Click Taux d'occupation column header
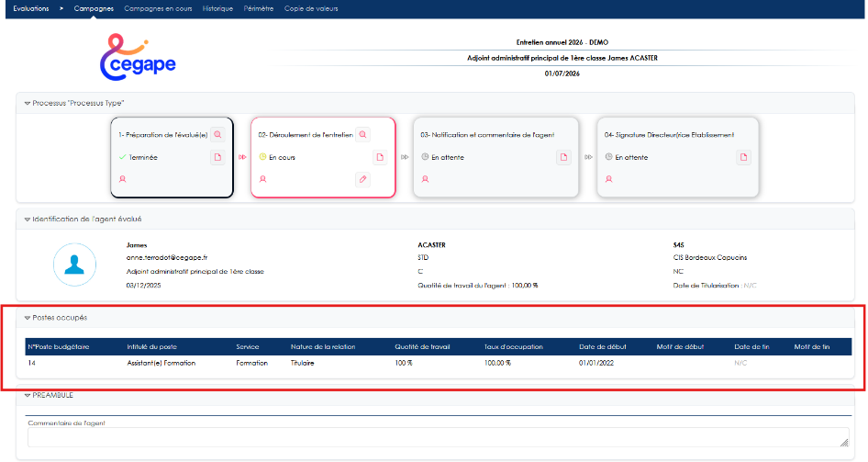This screenshot has width=868, height=462. (x=513, y=347)
